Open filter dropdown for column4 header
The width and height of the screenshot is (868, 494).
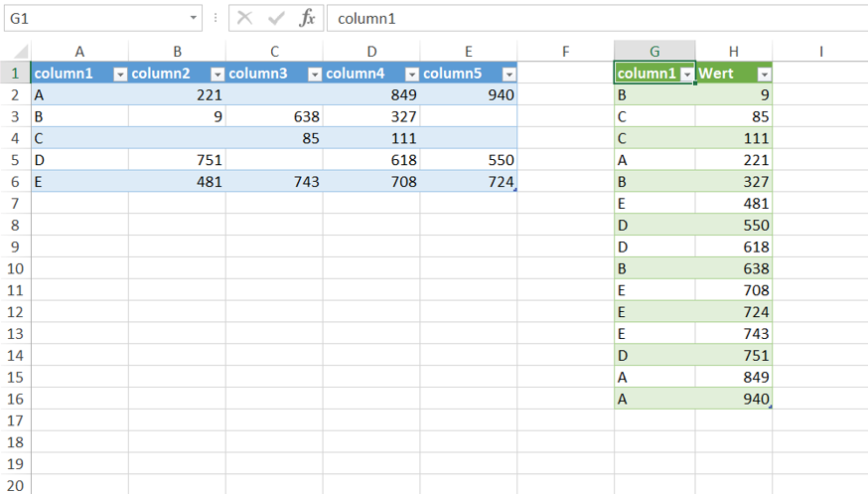[412, 74]
